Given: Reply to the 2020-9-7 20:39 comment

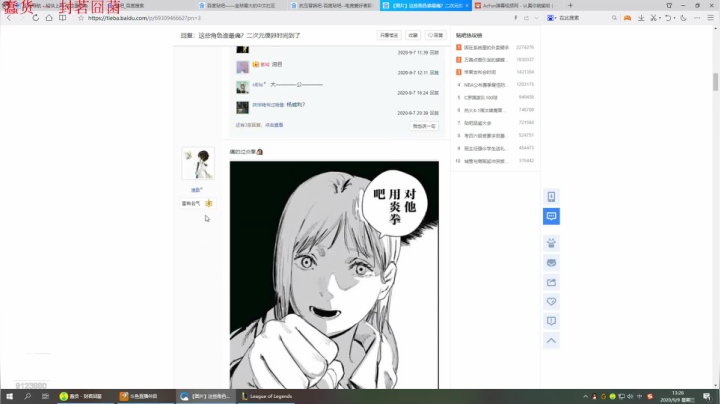Looking at the screenshot, I should coord(434,113).
